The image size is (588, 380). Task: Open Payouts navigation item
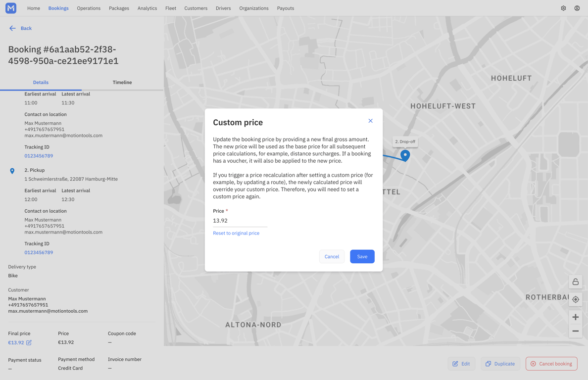pos(286,8)
